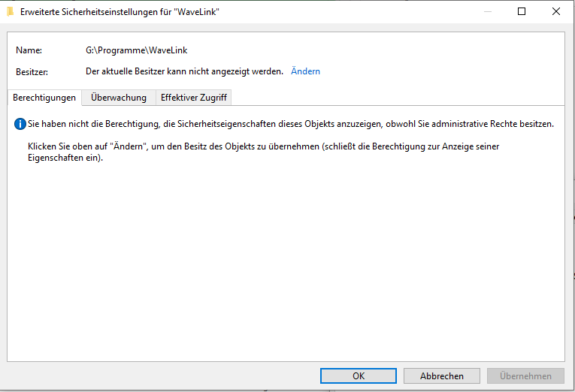Image resolution: width=575 pixels, height=392 pixels.
Task: Click the 'Name:' label
Action: coord(29,50)
